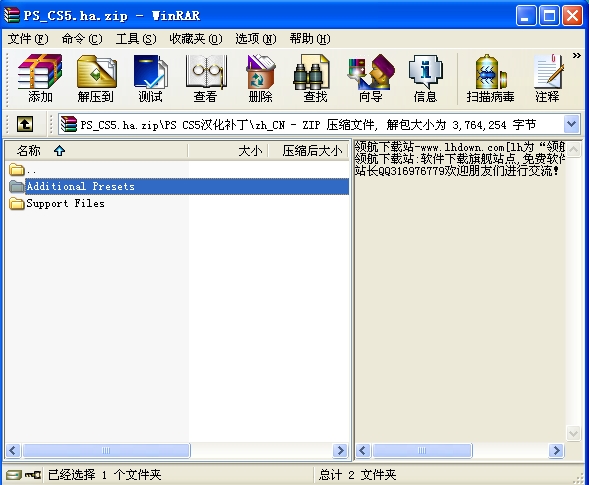This screenshot has width=589, height=485.
Task: Click the file list horizontal scrollbar thumb
Action: [x=106, y=450]
